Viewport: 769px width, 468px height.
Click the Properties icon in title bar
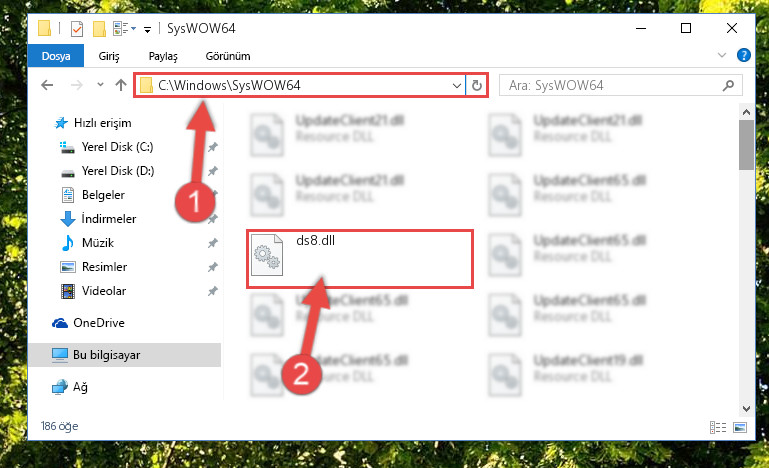coord(77,29)
